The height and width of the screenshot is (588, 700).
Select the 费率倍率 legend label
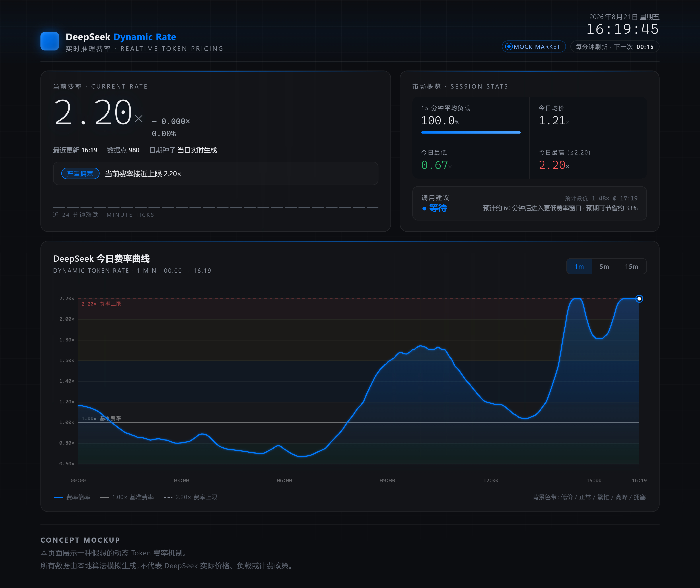pos(78,497)
